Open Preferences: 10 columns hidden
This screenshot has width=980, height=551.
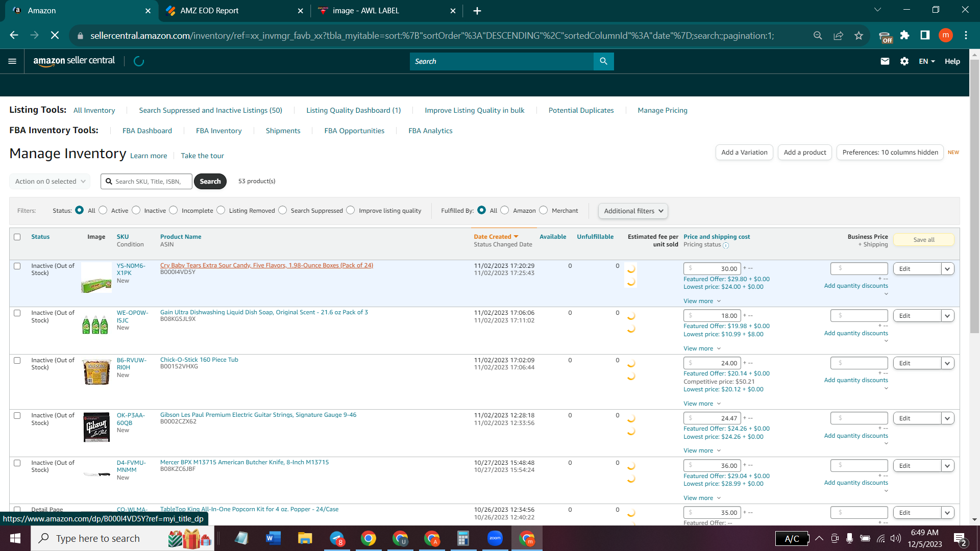[x=890, y=153]
